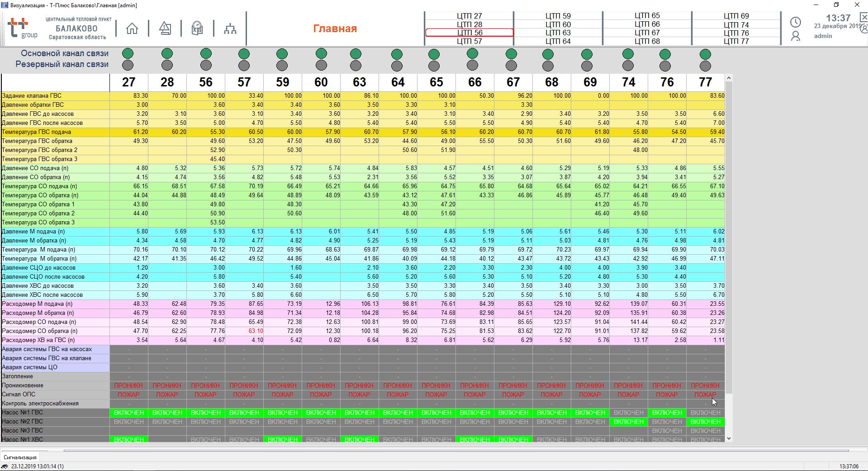Click the user profile icon beside admin
The width and height of the screenshot is (868, 471).
click(x=795, y=36)
